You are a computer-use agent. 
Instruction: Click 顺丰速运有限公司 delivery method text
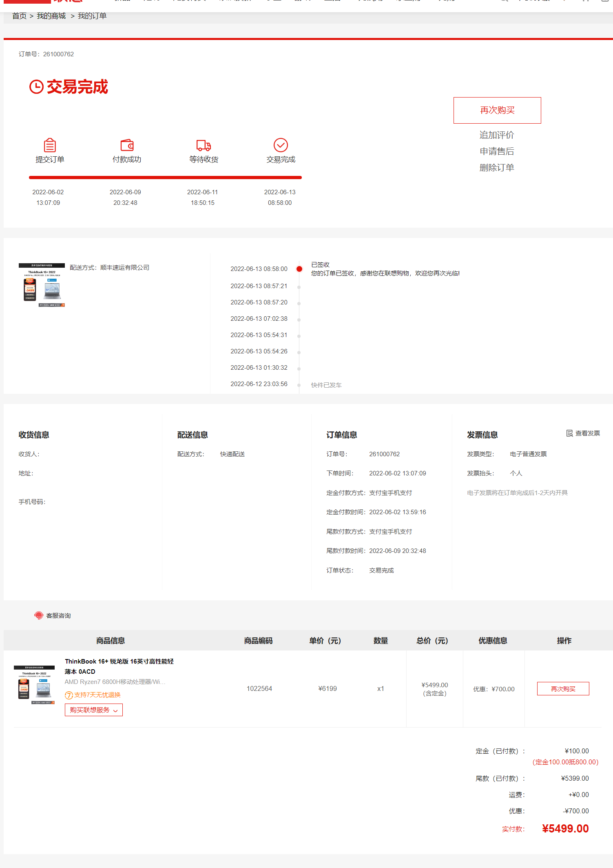tap(125, 268)
